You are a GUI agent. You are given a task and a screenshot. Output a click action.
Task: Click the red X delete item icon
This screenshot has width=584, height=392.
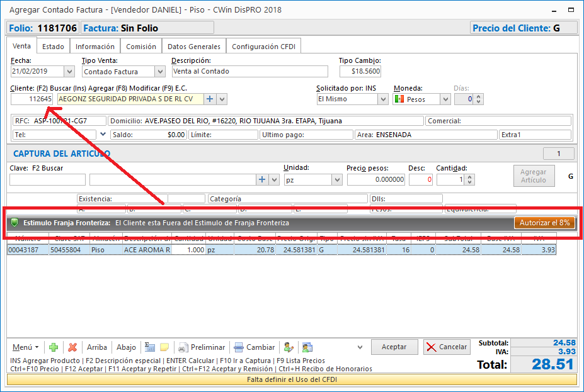click(x=72, y=347)
